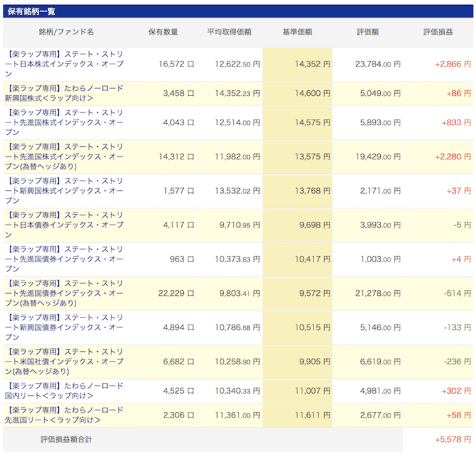The image size is (476, 456).
Task: Select the total gain +5,578 円
Action: click(x=453, y=439)
